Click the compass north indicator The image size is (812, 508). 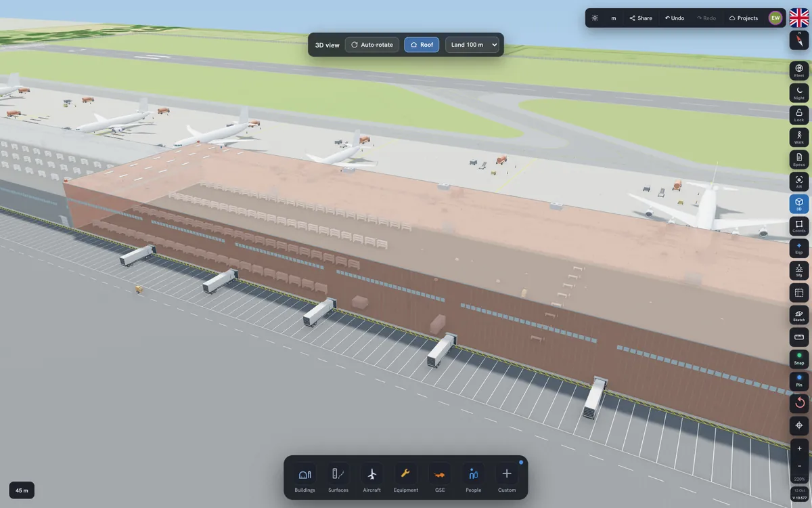[799, 40]
